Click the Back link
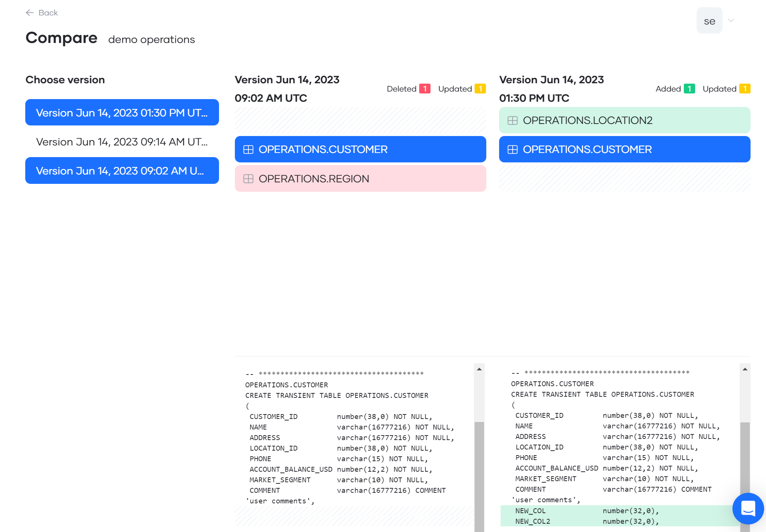Image resolution: width=766 pixels, height=532 pixels. coord(48,12)
